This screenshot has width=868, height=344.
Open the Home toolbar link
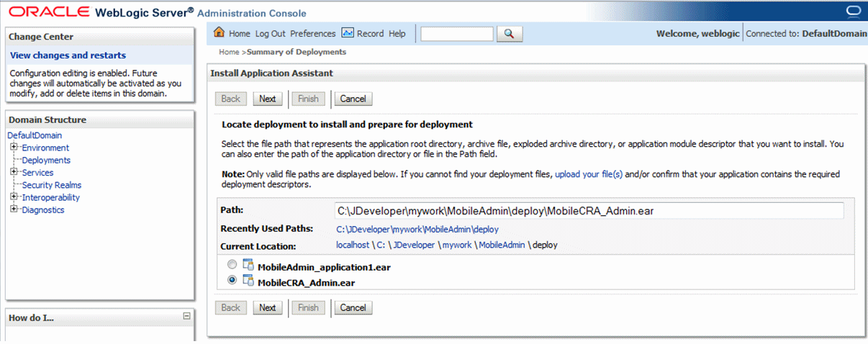coord(240,34)
